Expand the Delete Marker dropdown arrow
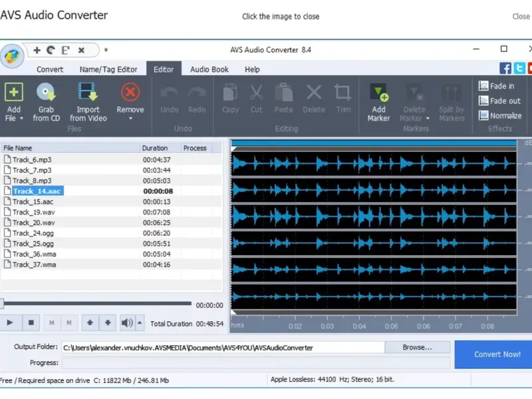The width and height of the screenshot is (532, 399). [428, 118]
